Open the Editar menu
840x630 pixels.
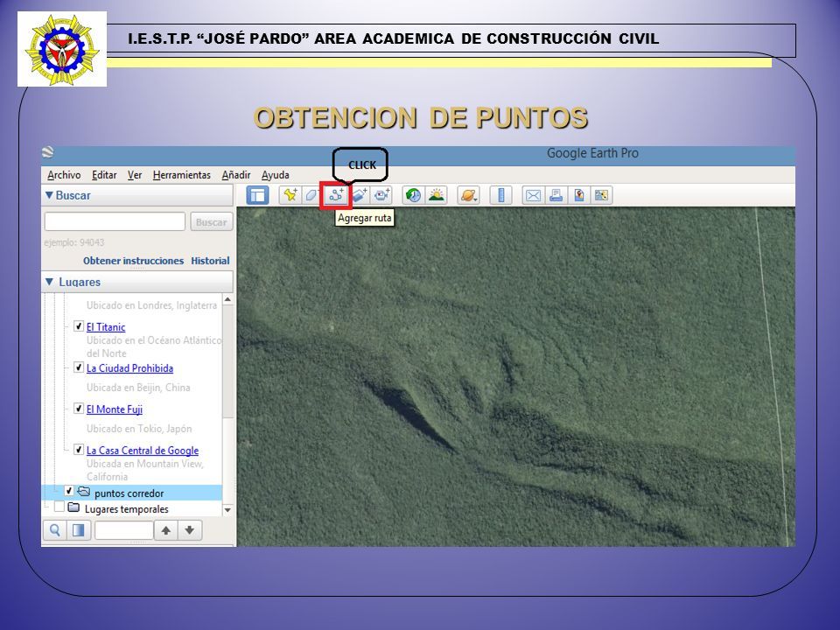tap(104, 175)
